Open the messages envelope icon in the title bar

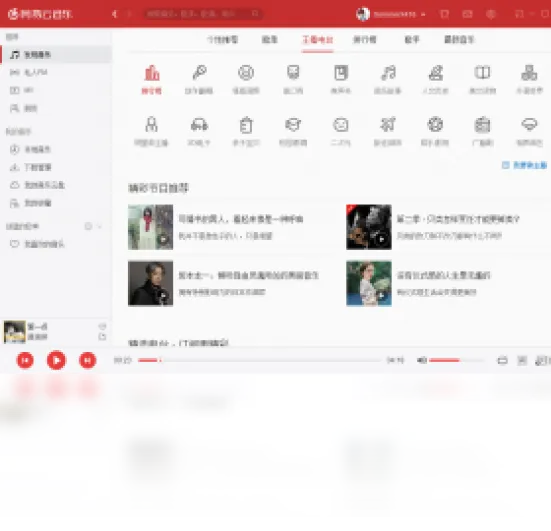click(x=467, y=14)
